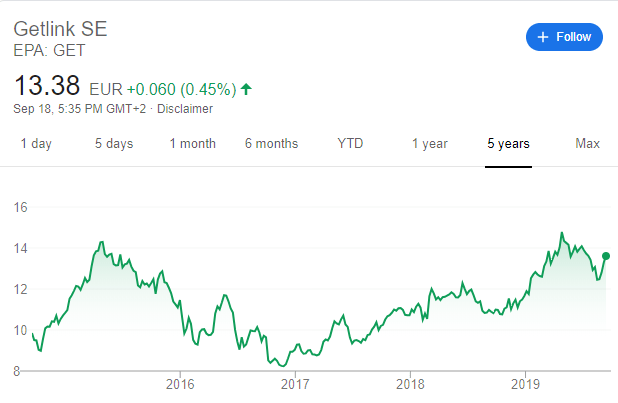The height and width of the screenshot is (403, 618).
Task: Switch to the 5 days tab
Action: pos(114,144)
